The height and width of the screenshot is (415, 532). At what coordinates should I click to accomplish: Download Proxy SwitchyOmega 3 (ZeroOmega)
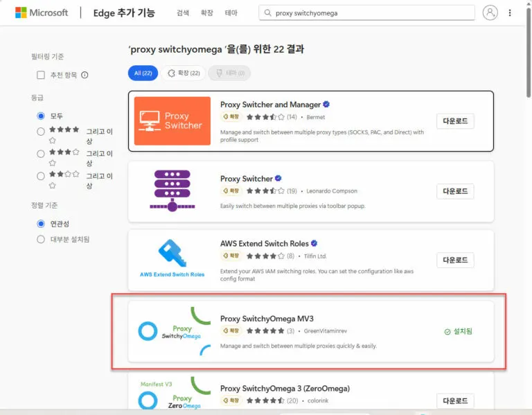[x=455, y=400]
